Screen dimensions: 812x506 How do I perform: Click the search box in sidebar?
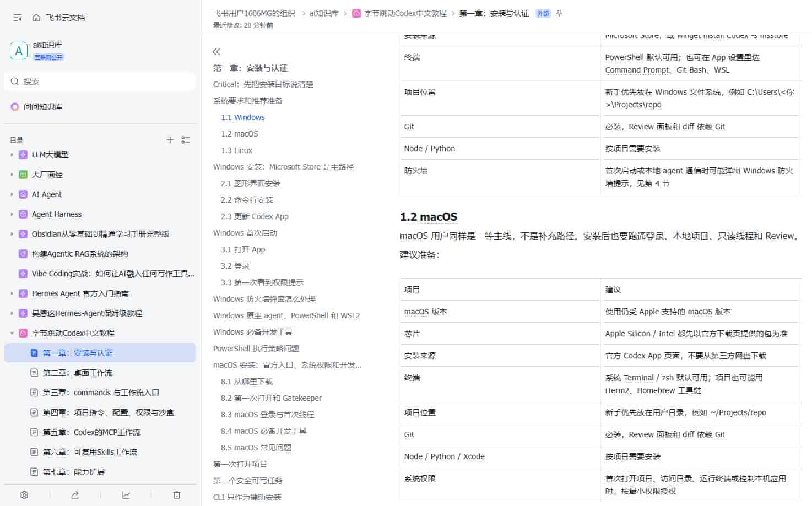(x=100, y=81)
